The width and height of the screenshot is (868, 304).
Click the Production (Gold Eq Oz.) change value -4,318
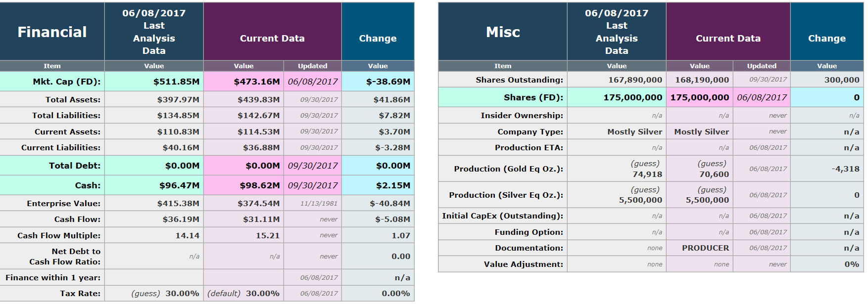pos(845,169)
